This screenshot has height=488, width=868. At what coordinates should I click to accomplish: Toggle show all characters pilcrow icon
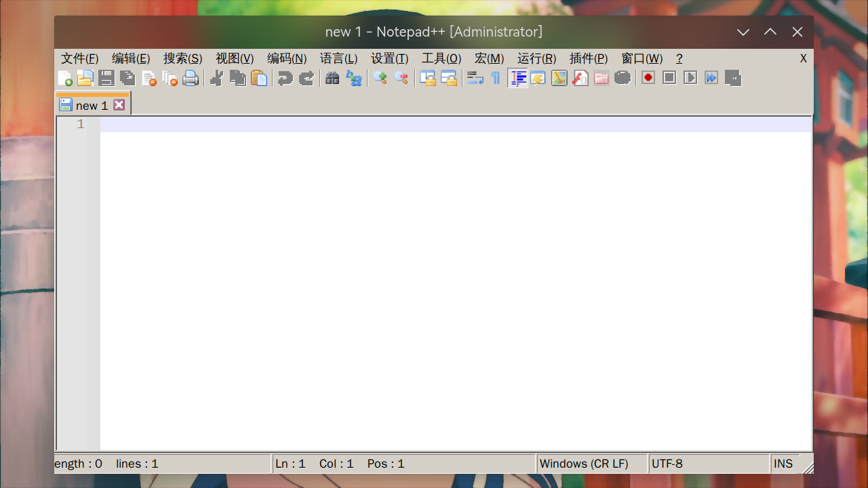(496, 79)
